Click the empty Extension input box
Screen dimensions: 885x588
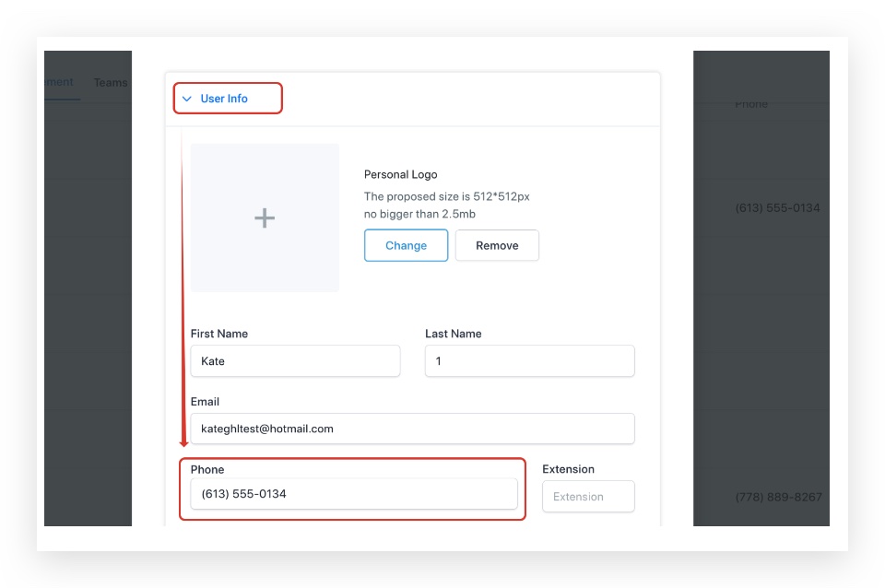(x=588, y=497)
